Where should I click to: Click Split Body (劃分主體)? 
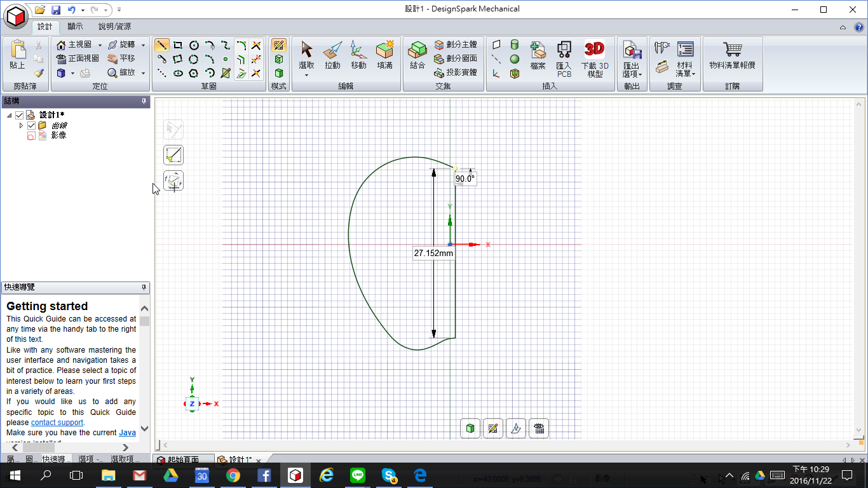click(x=456, y=45)
